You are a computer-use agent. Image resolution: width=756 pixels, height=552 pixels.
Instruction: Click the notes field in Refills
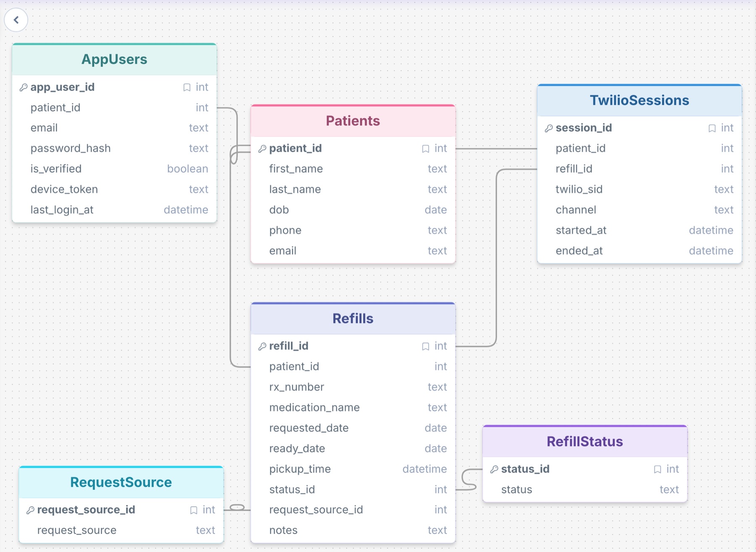pyautogui.click(x=353, y=531)
